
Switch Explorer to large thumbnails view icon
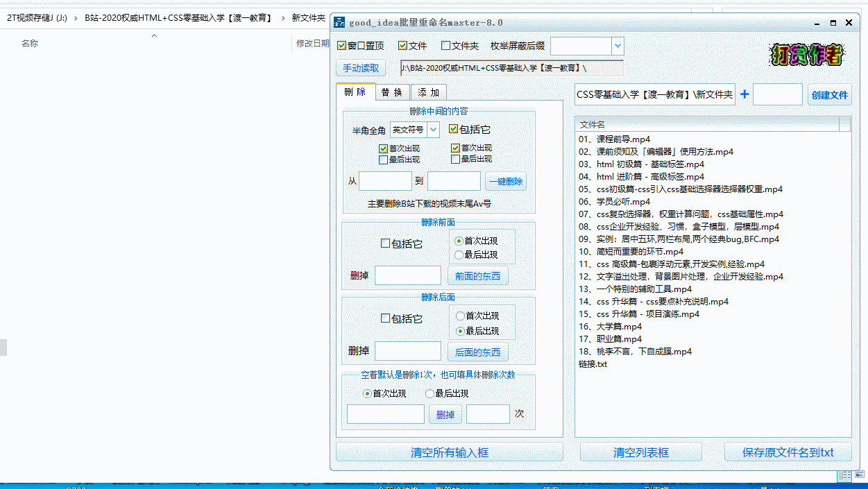coord(860,475)
